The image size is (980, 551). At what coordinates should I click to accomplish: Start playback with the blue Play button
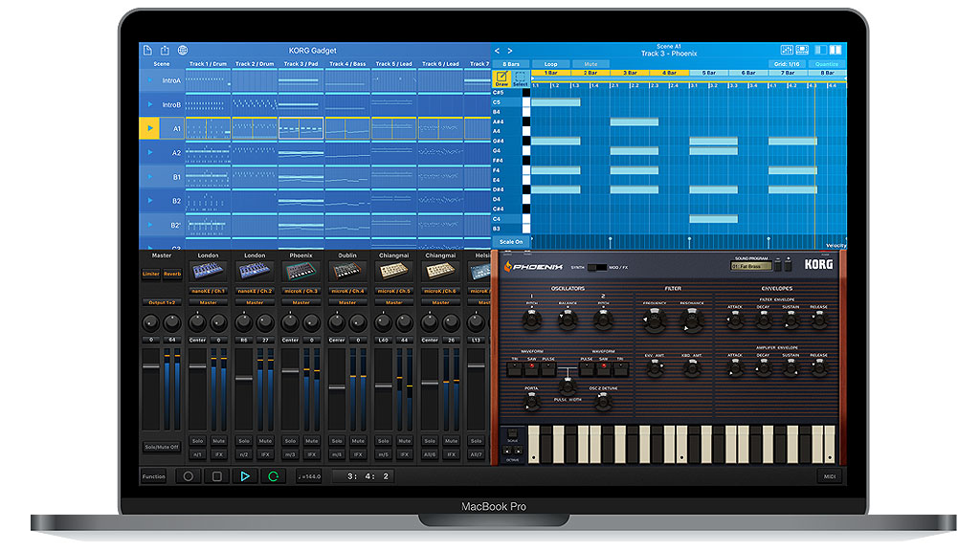point(245,476)
